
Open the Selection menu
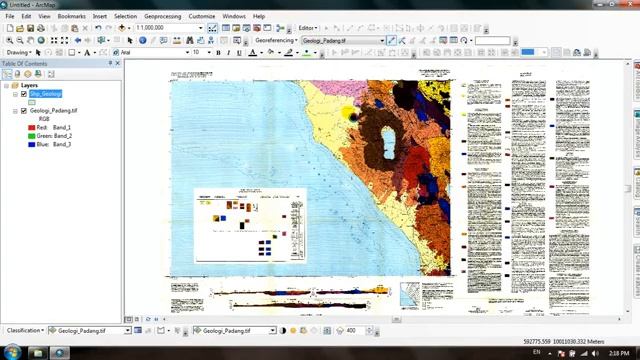pyautogui.click(x=125, y=16)
